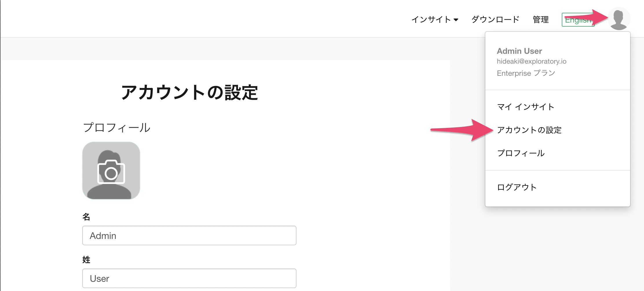Viewport: 644px width, 291px height.
Task: Click ログアウト to sign out
Action: (x=517, y=187)
